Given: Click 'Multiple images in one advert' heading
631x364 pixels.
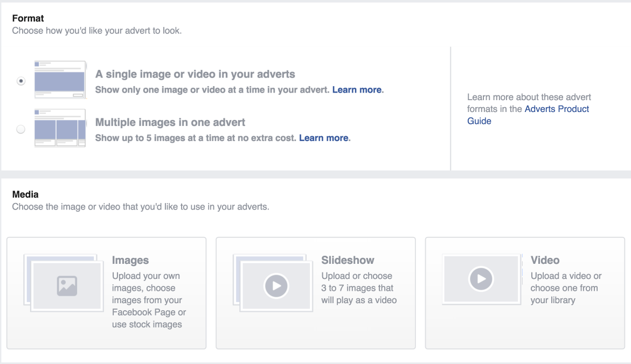Looking at the screenshot, I should [170, 122].
